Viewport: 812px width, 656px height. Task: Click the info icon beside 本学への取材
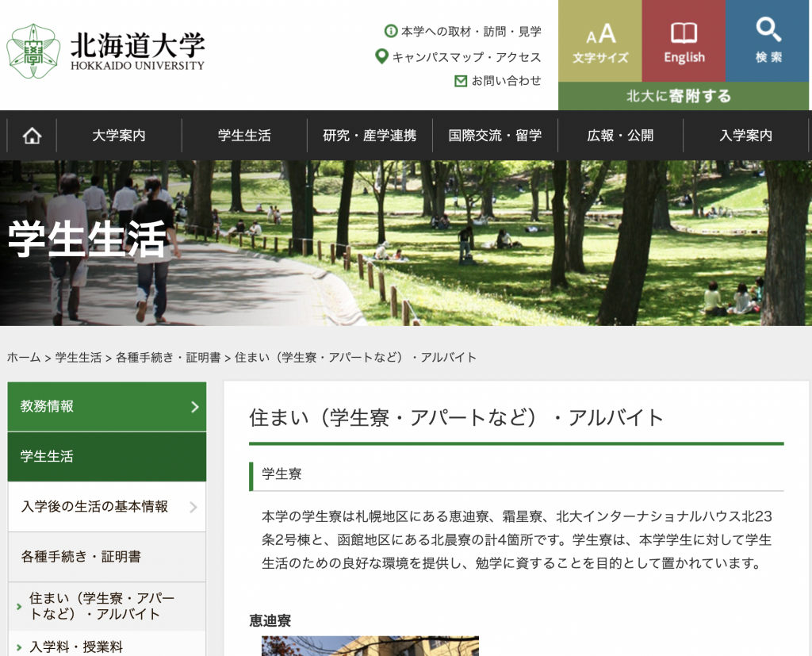[390, 31]
